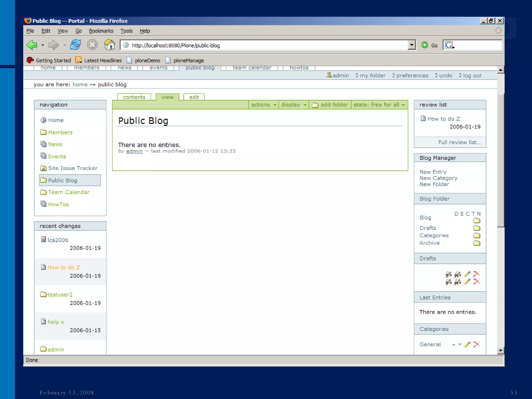Click the red delete X in second draft row
The width and height of the screenshot is (532, 399).
click(477, 281)
